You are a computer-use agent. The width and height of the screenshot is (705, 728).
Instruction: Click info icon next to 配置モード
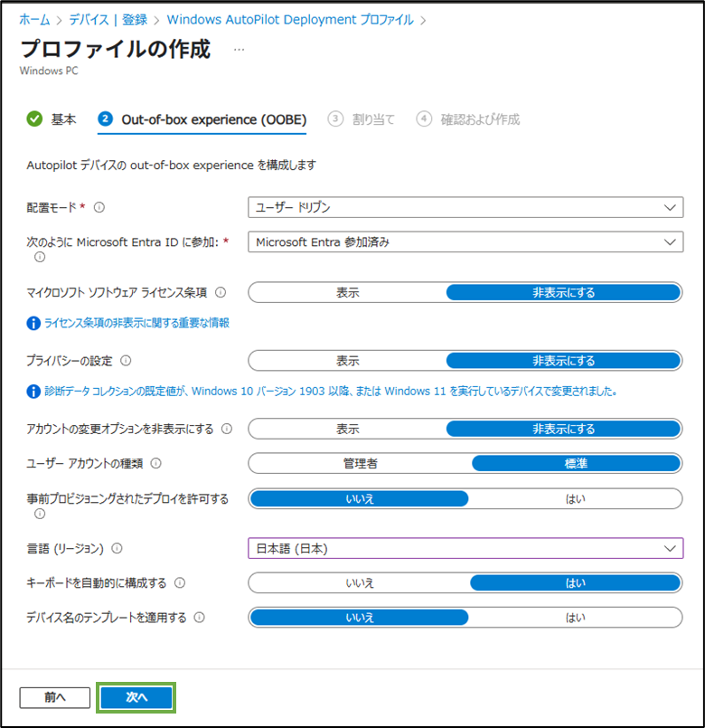pyautogui.click(x=99, y=207)
